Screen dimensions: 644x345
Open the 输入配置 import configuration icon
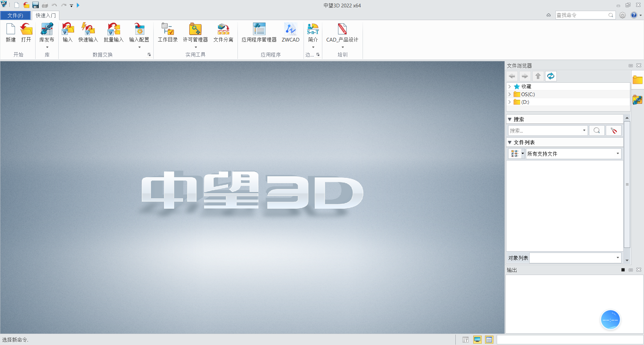[139, 29]
